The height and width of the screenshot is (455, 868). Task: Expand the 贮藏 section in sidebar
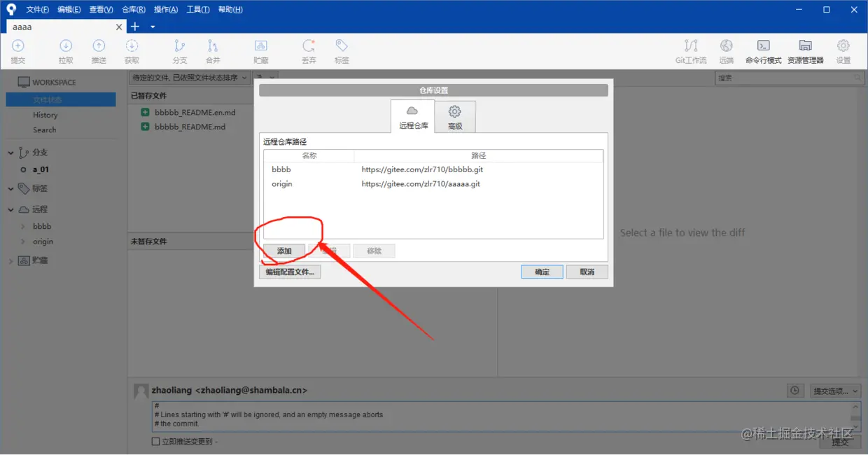coord(11,260)
